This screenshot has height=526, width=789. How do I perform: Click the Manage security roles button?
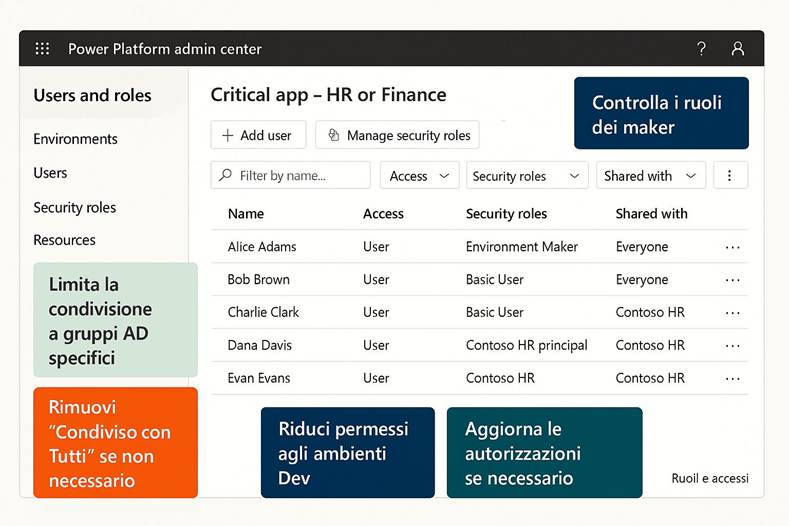(397, 135)
